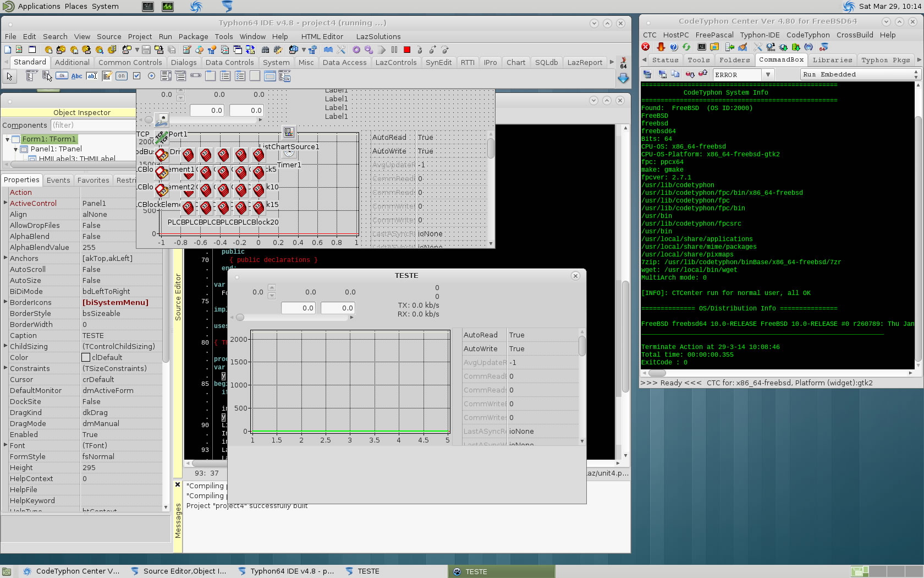Click the first 0.0 edit box in TESTE window

point(299,308)
